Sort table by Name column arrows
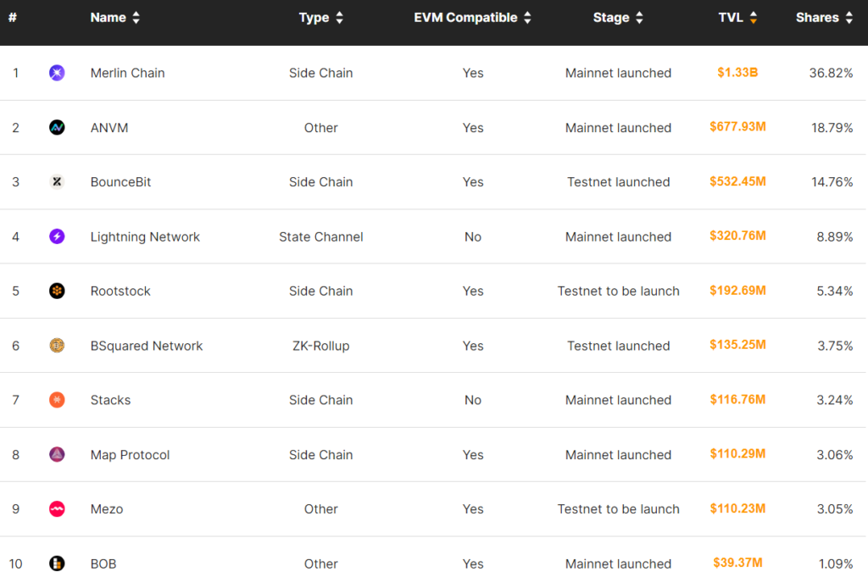The width and height of the screenshot is (868, 588). 136,18
